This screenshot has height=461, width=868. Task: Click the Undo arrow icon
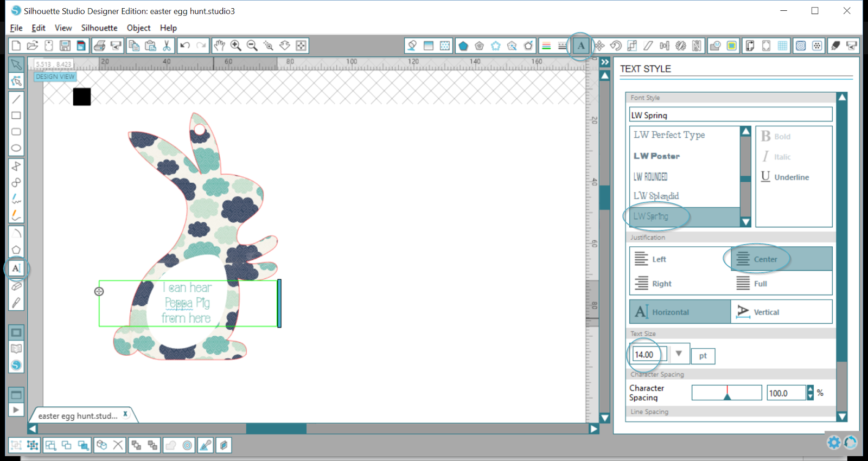coord(185,46)
